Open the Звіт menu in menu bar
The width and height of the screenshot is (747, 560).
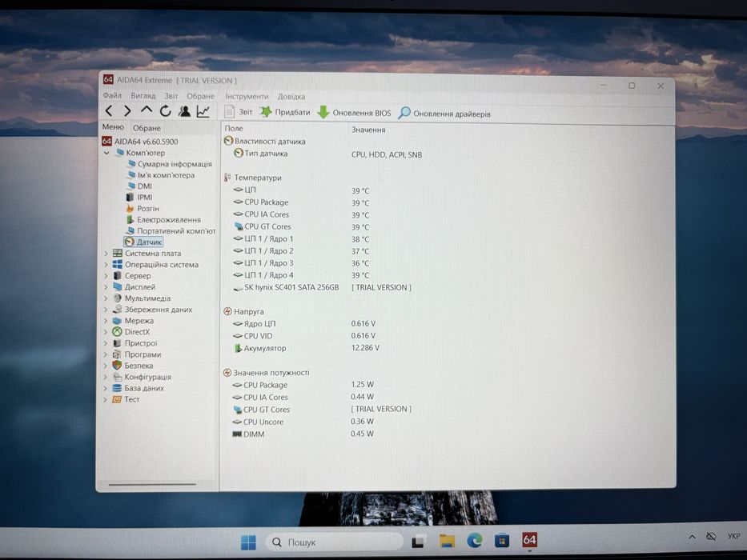(x=171, y=96)
